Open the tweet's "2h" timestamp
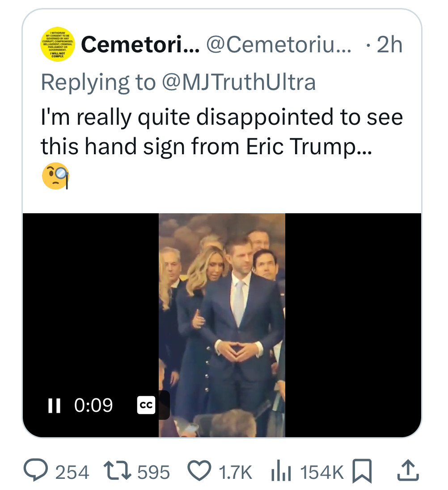Image resolution: width=448 pixels, height=490 pixels. (390, 45)
